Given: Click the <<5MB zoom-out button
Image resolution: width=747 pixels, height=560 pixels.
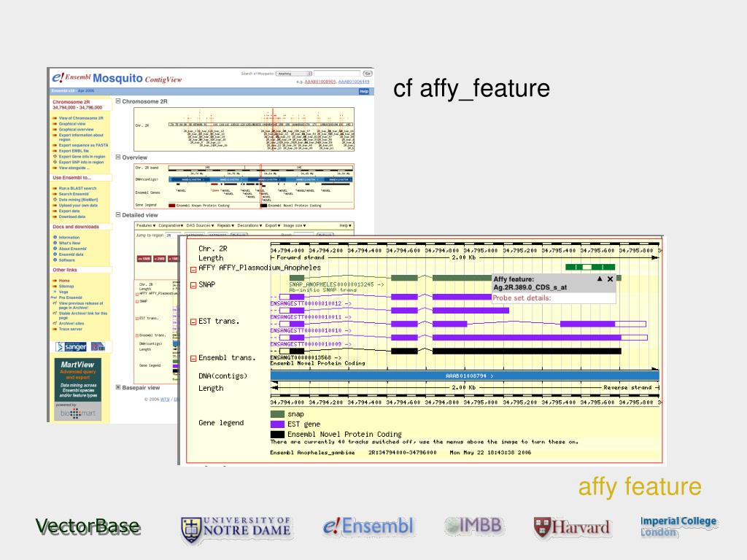Looking at the screenshot, I should coord(144,259).
